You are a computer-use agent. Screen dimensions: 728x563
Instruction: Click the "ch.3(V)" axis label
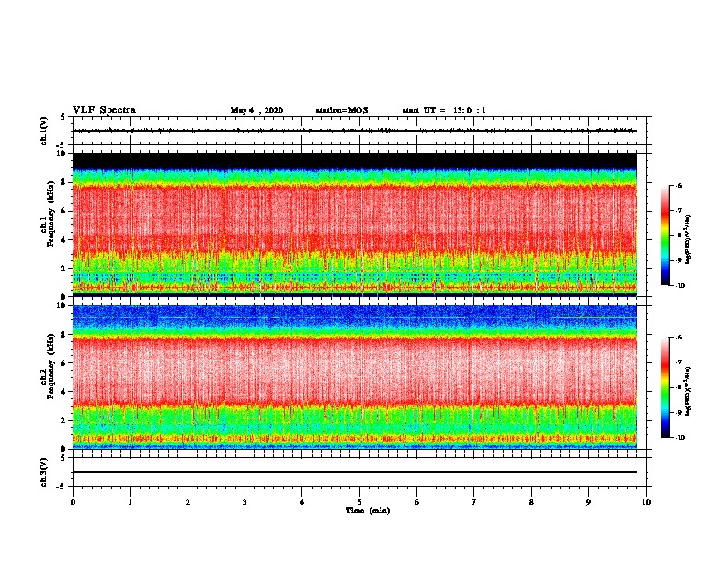point(44,472)
